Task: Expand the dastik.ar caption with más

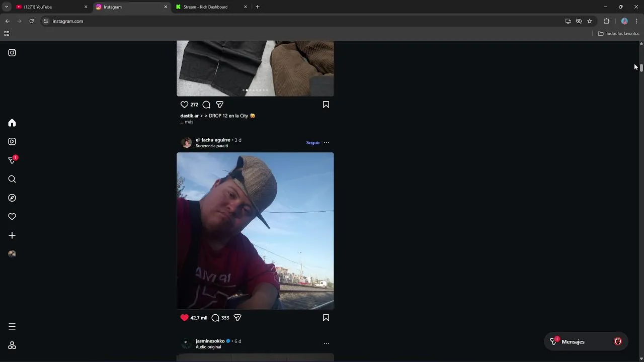Action: (189, 122)
